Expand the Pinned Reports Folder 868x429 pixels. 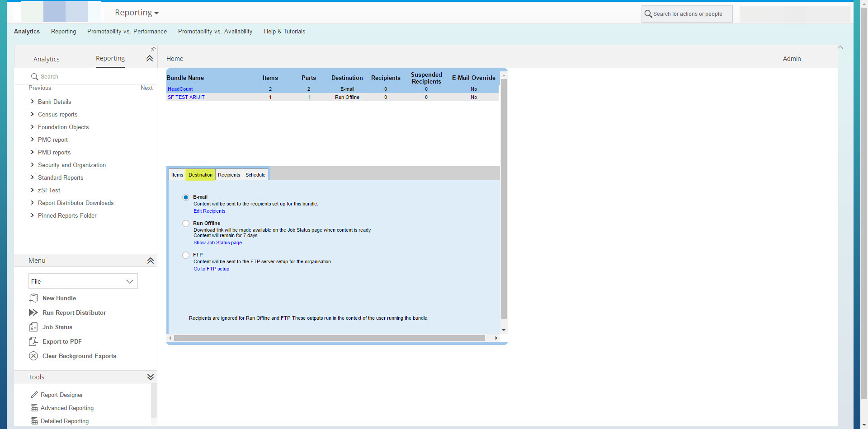pyautogui.click(x=32, y=215)
